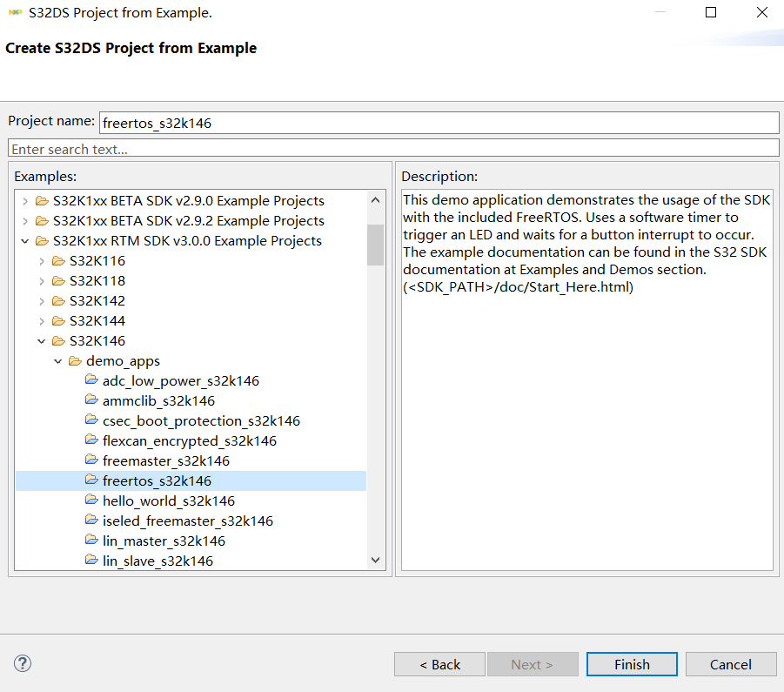The width and height of the screenshot is (784, 692).
Task: Collapse the S32K1xx RTM SDK v3.0.0 node
Action: coord(25,241)
